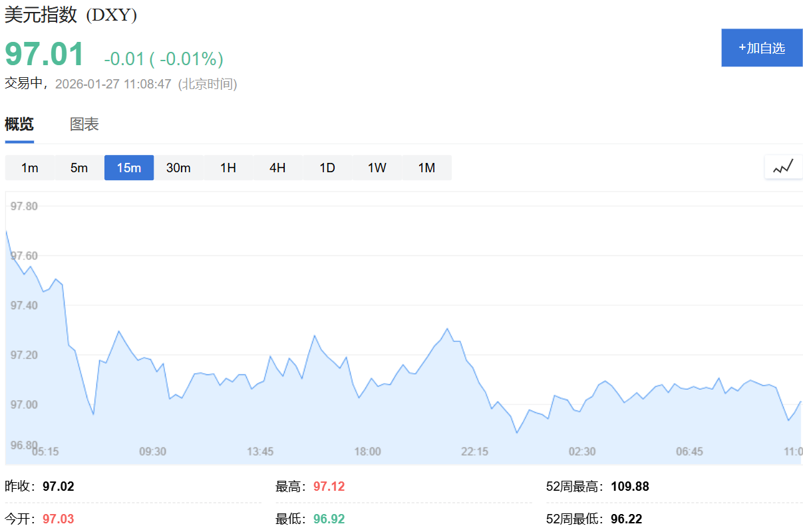Select the 15m interval
The height and width of the screenshot is (532, 803).
[x=129, y=168]
